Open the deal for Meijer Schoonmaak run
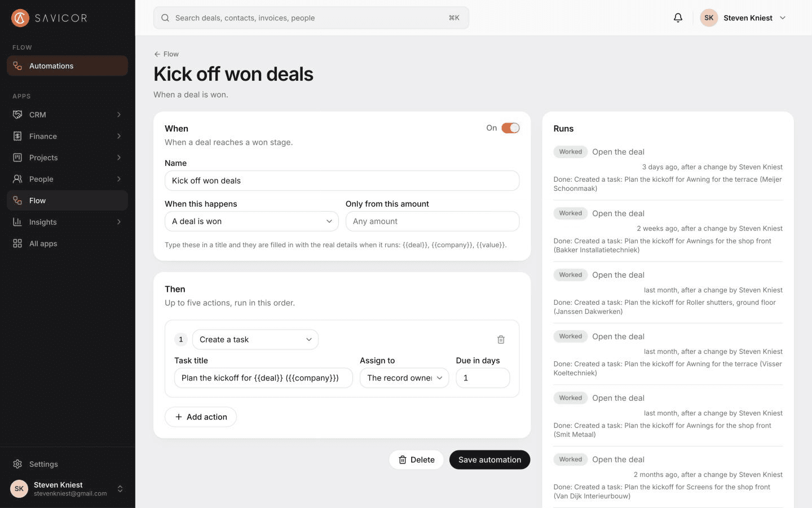The width and height of the screenshot is (812, 508). pyautogui.click(x=618, y=152)
